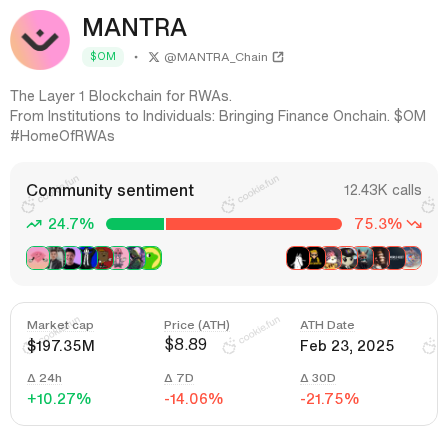Click the green bullish trend arrow icon

(34, 224)
